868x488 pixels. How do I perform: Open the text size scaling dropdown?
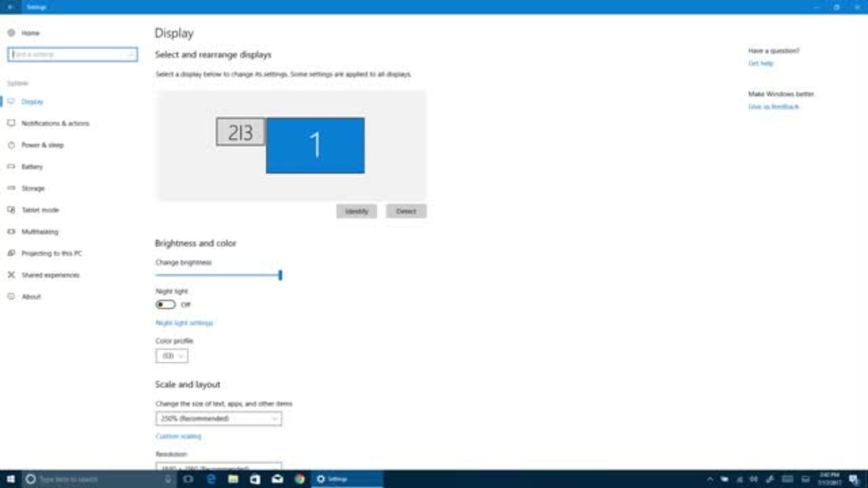218,419
